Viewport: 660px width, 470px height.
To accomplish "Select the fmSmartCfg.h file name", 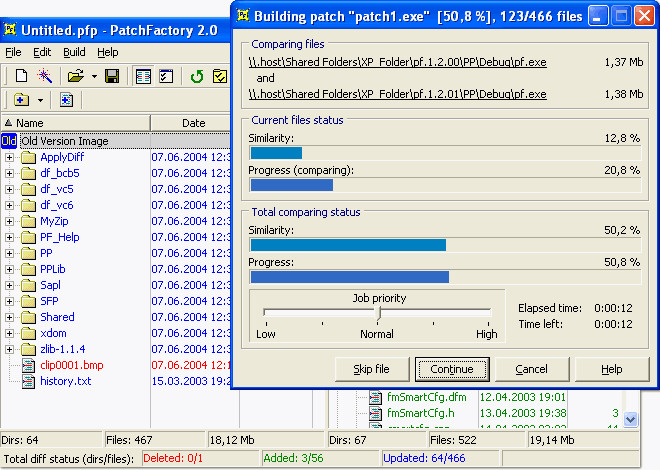I will (420, 413).
